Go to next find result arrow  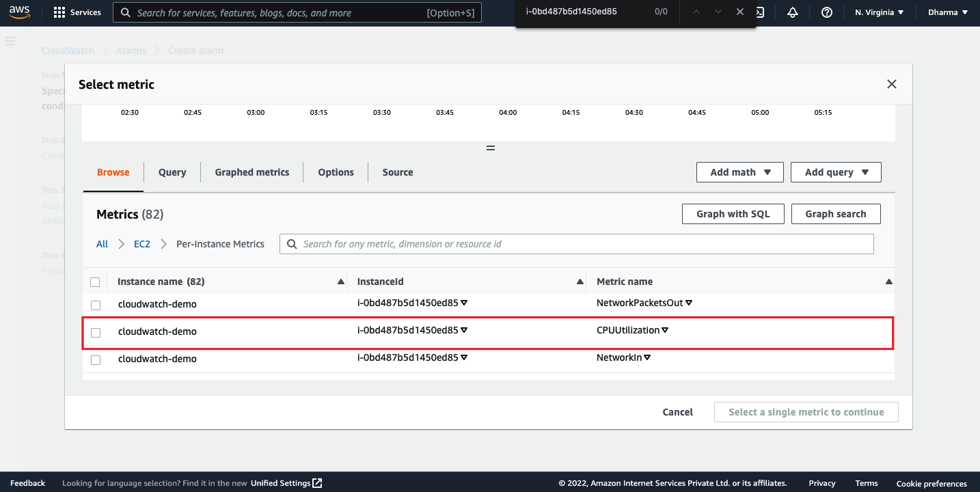(718, 12)
